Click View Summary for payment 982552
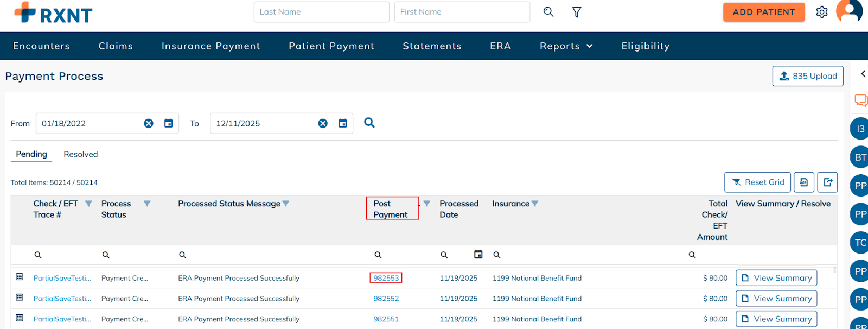 click(x=776, y=299)
